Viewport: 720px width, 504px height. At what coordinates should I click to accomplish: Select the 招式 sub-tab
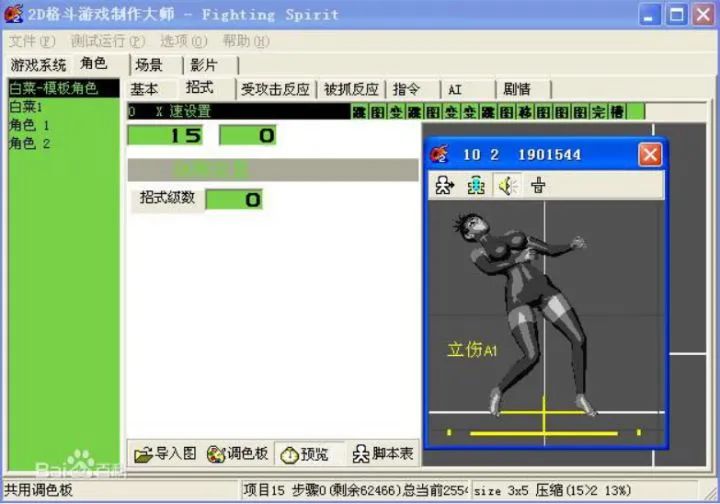(200, 87)
